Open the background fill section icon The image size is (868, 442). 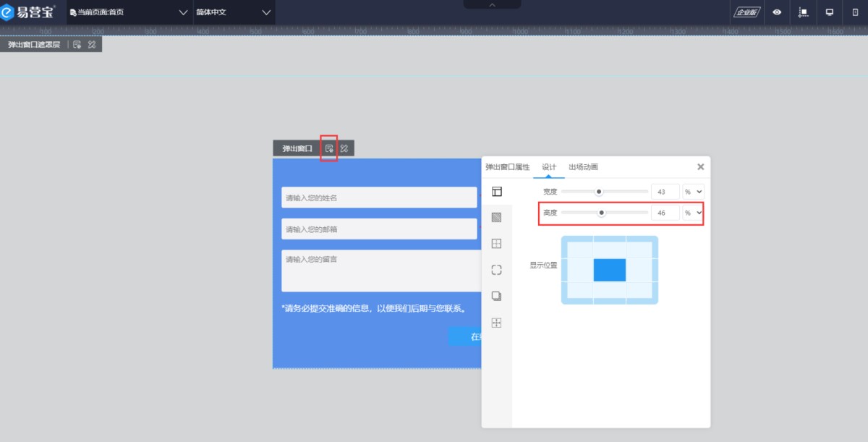coord(496,217)
